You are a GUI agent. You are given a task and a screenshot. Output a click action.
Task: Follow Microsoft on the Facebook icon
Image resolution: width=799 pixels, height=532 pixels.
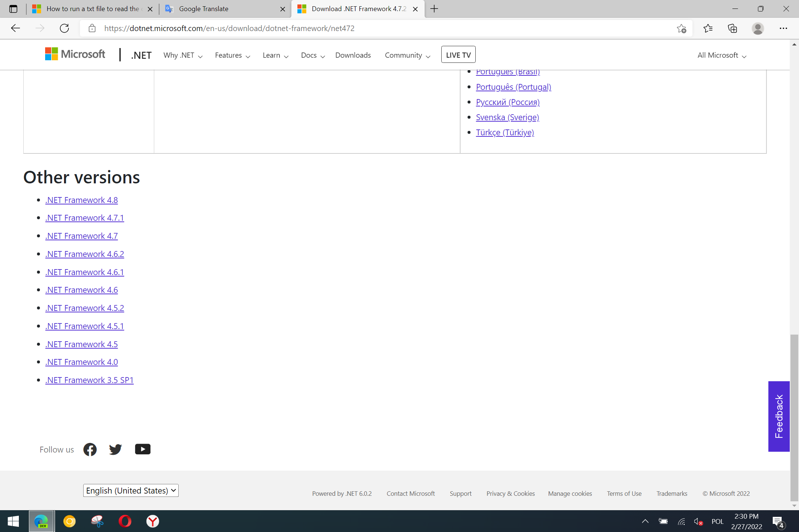click(90, 449)
